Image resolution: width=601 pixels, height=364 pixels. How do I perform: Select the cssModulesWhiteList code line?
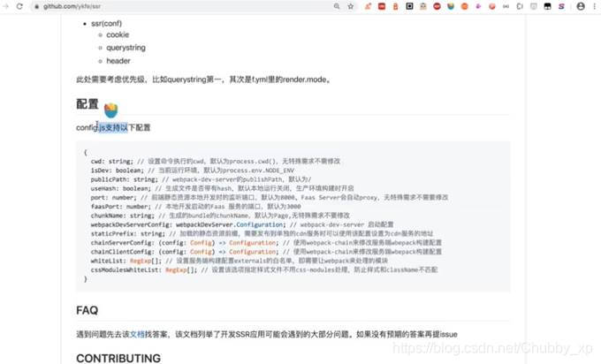[264, 270]
